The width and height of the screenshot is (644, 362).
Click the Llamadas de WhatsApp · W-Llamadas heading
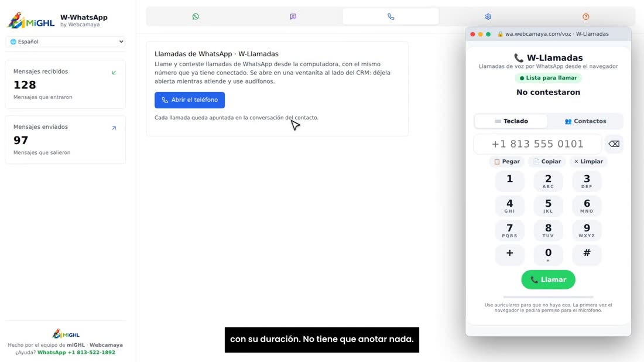(x=217, y=54)
